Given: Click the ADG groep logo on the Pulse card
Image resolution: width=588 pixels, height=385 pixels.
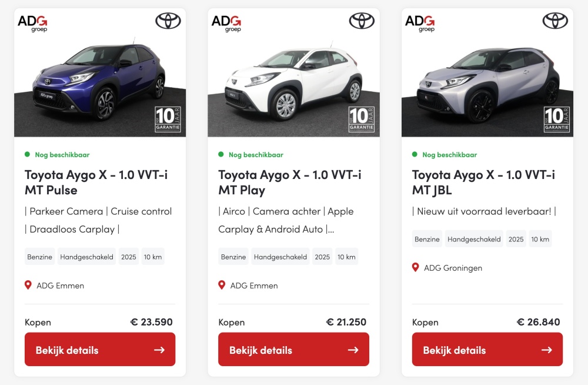Looking at the screenshot, I should (x=32, y=23).
